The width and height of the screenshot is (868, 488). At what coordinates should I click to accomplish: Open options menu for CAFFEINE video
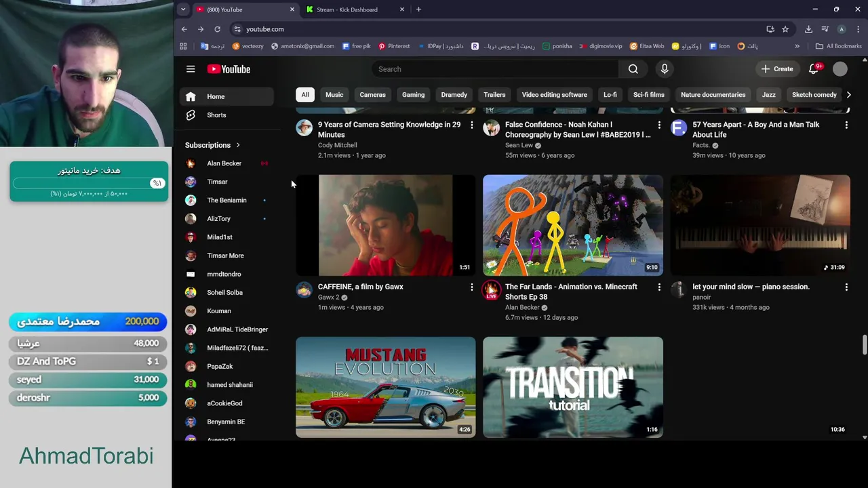coord(472,287)
